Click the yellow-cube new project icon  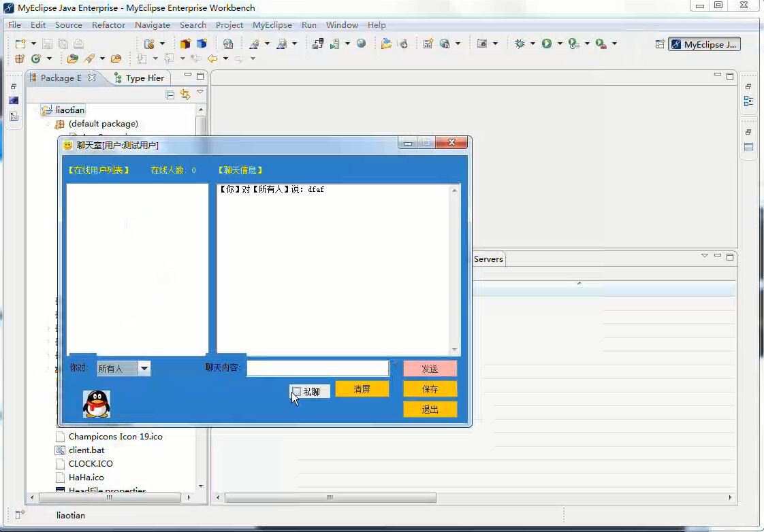point(185,44)
